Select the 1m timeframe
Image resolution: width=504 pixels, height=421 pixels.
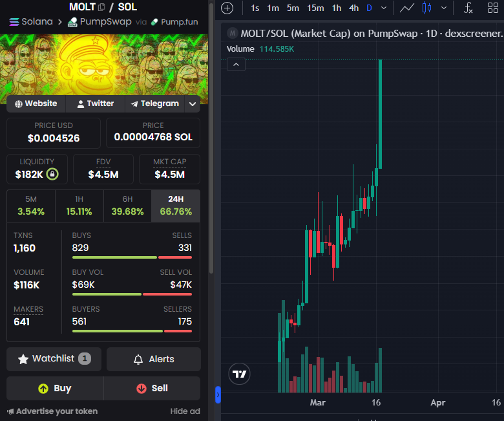(273, 8)
